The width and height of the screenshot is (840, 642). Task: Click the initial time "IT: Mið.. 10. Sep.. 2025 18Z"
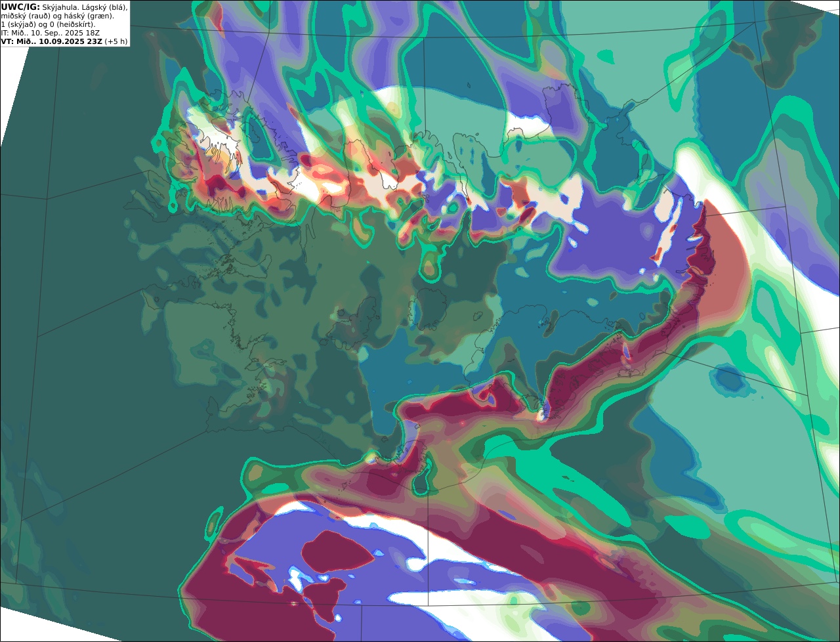[x=51, y=33]
